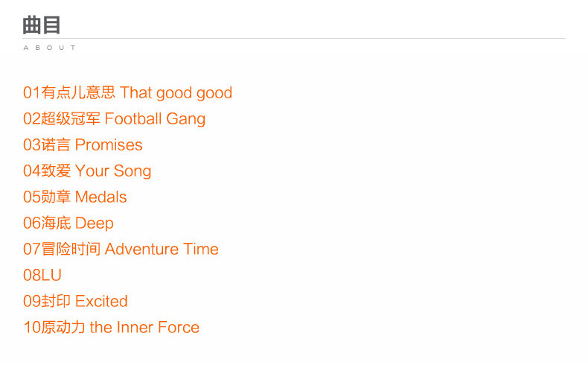
Task: Open track 02 Football Gang
Action: coord(115,119)
